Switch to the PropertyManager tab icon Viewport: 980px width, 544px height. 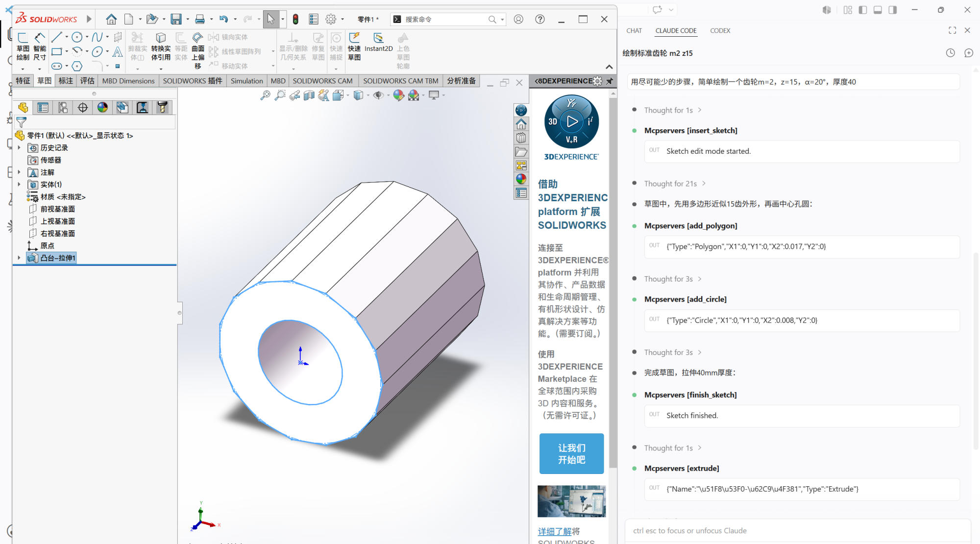click(43, 107)
